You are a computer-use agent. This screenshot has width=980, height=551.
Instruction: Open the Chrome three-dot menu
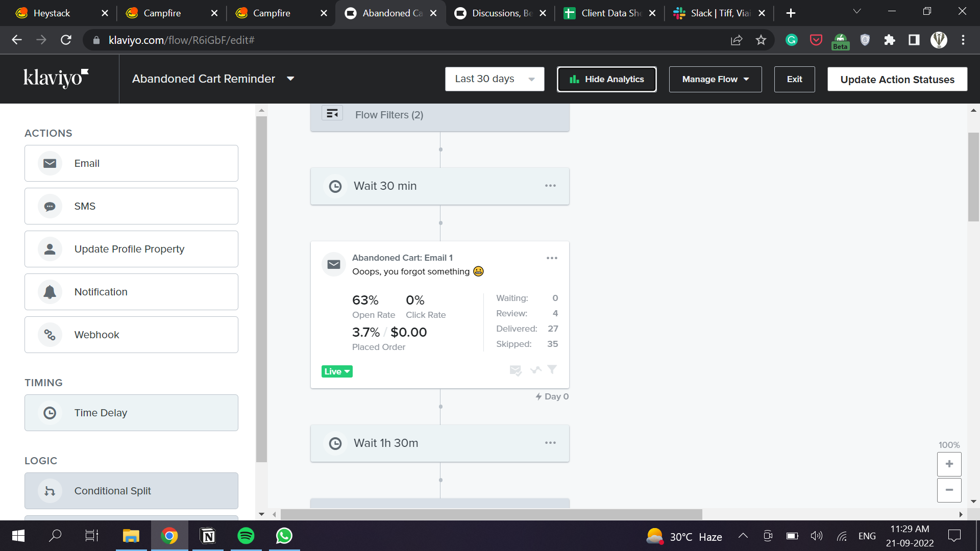[963, 40]
